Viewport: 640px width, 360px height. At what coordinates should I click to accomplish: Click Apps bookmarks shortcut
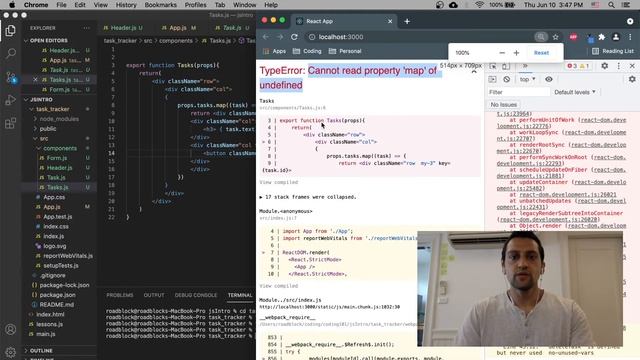coord(274,51)
